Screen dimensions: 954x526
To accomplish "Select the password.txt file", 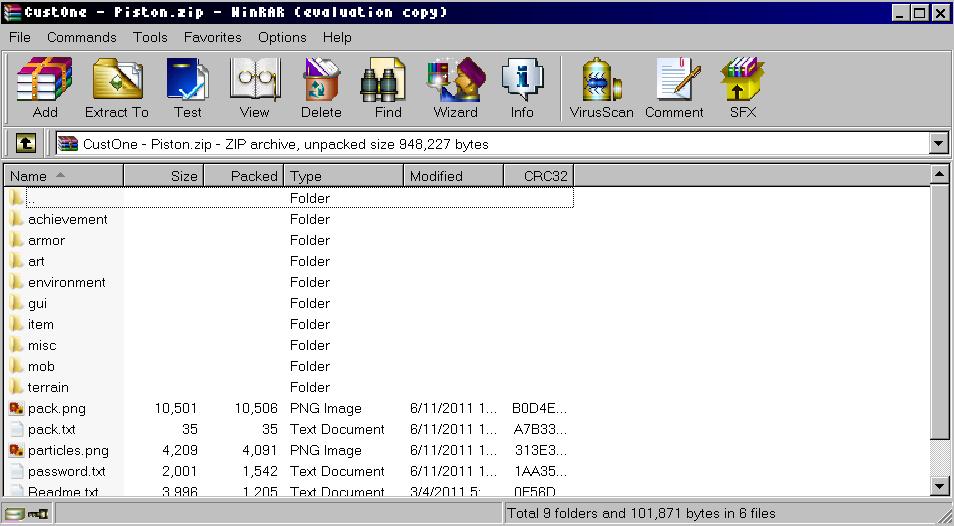I will click(66, 471).
